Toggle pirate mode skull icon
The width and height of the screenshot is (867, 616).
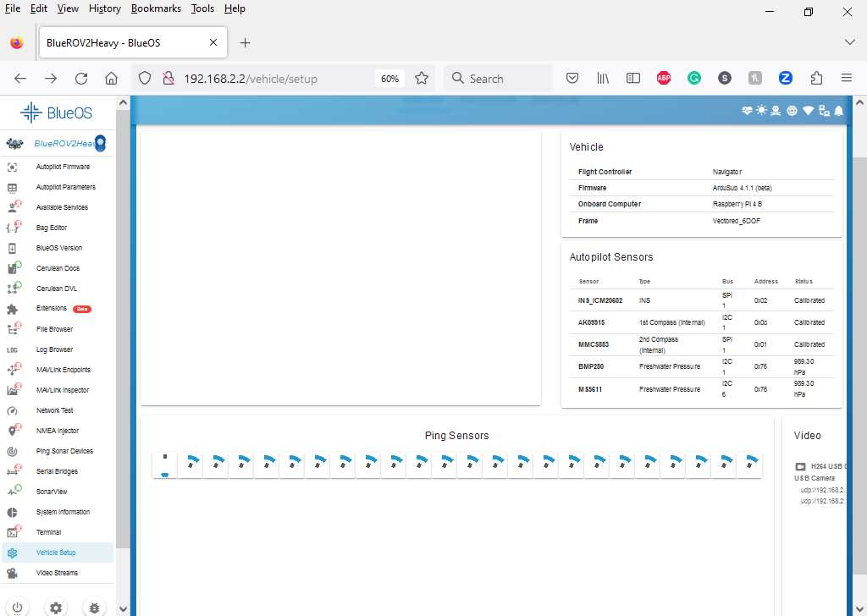point(776,110)
